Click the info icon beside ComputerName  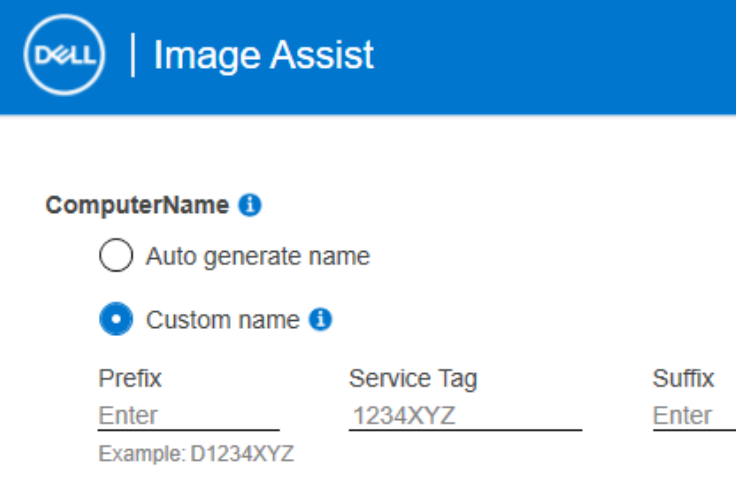pyautogui.click(x=250, y=206)
